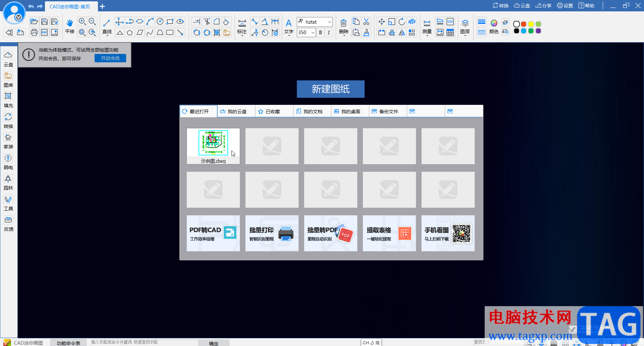Open 云盘 in the left sidebar
The height and width of the screenshot is (346, 644).
point(8,59)
